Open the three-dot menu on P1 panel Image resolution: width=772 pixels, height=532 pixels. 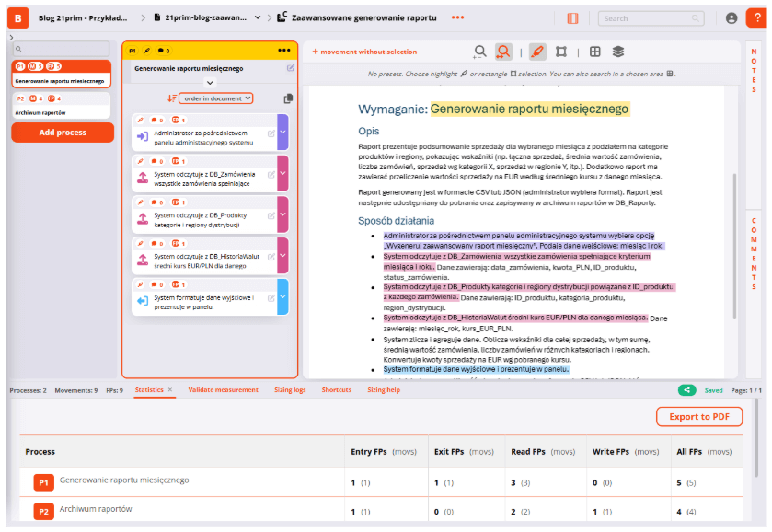283,51
